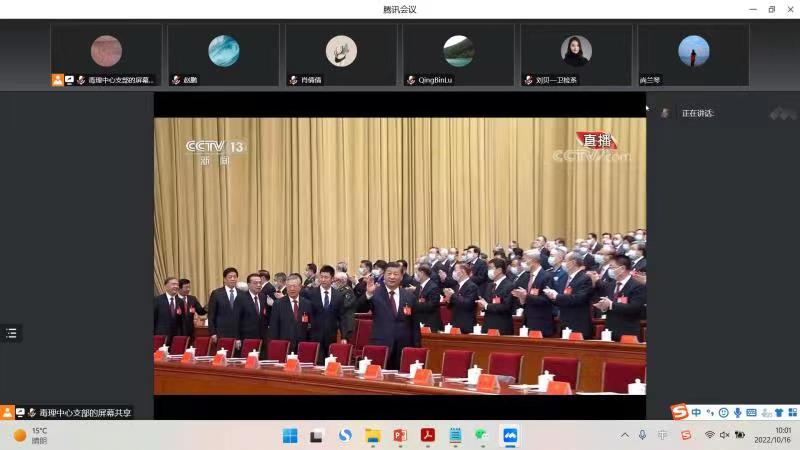Open File Explorer from the taskbar

pyautogui.click(x=373, y=435)
